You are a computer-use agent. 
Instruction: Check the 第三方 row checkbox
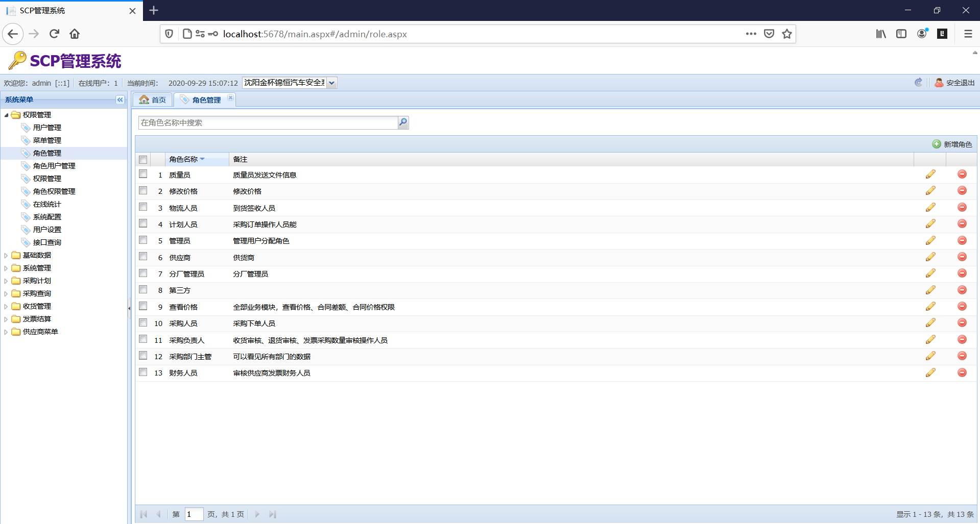[143, 289]
